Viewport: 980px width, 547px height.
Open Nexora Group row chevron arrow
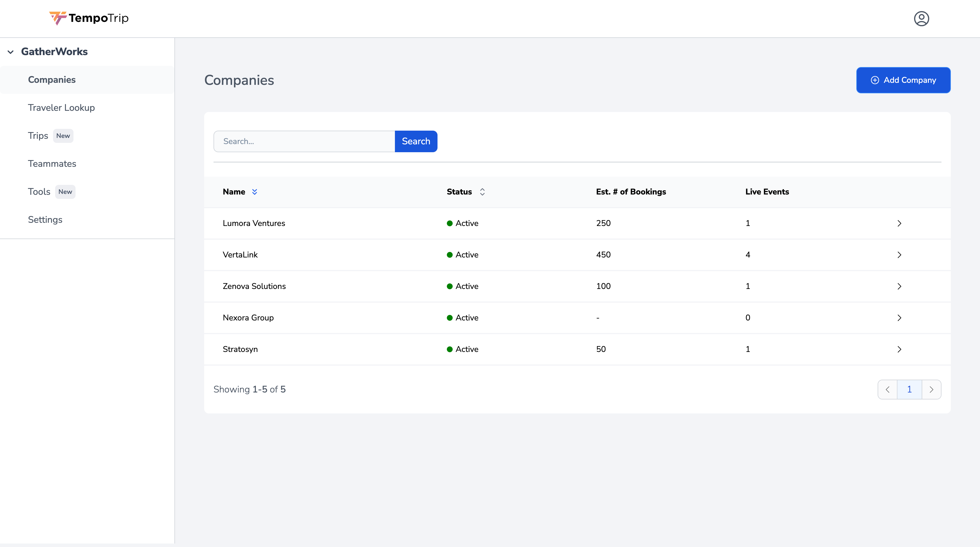tap(899, 318)
